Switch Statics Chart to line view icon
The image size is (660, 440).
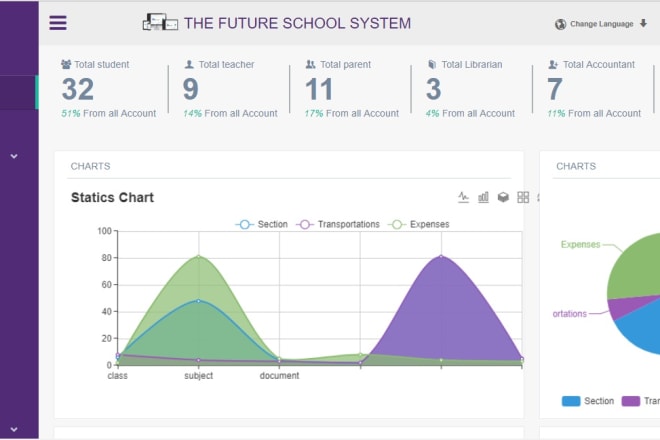click(463, 197)
